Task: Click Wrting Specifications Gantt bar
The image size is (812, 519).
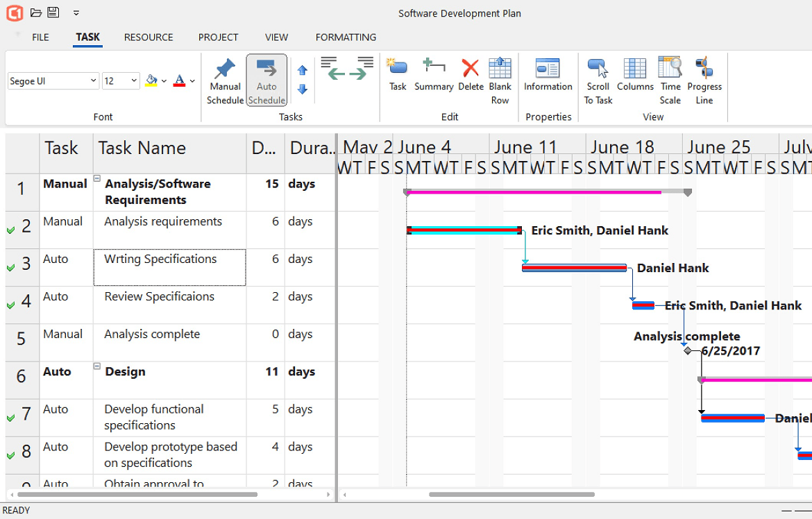Action: [x=575, y=268]
